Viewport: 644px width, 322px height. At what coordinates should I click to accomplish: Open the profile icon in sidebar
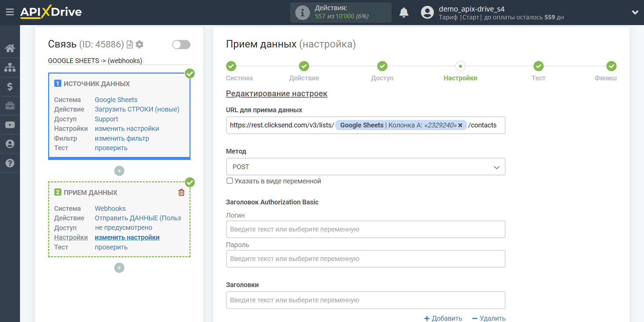click(x=10, y=144)
